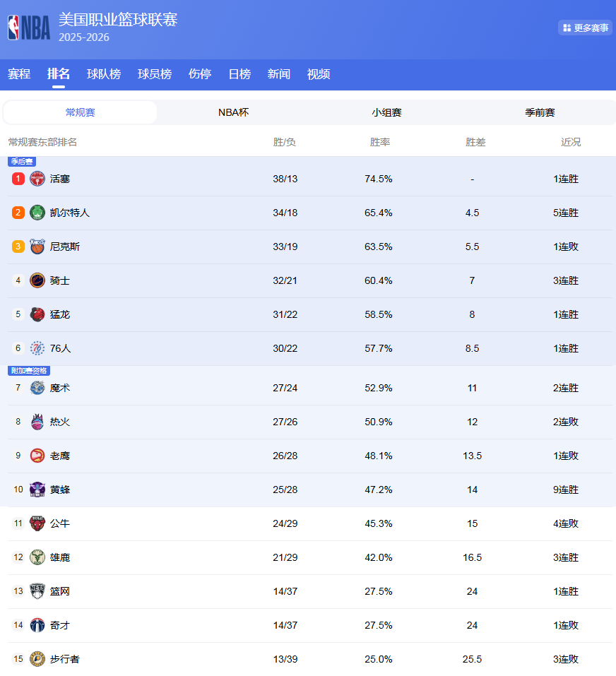Switch to 小组赛 group stage segment

pyautogui.click(x=386, y=112)
